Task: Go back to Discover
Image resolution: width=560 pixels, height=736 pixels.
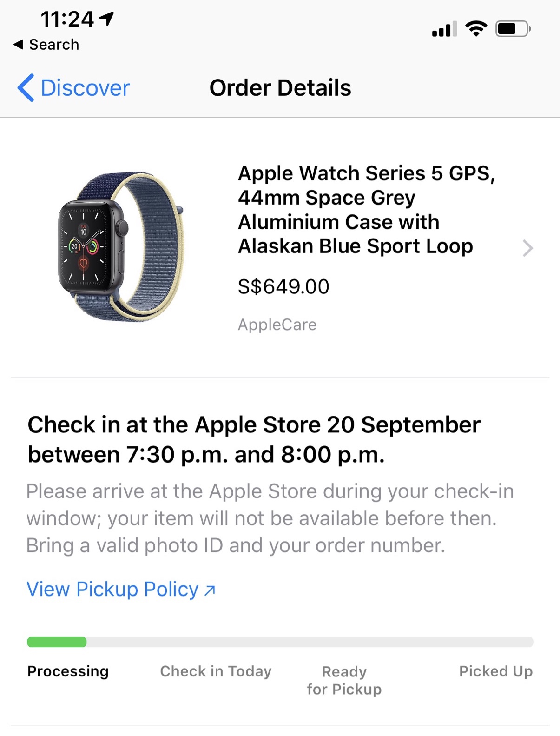Action: coord(85,88)
